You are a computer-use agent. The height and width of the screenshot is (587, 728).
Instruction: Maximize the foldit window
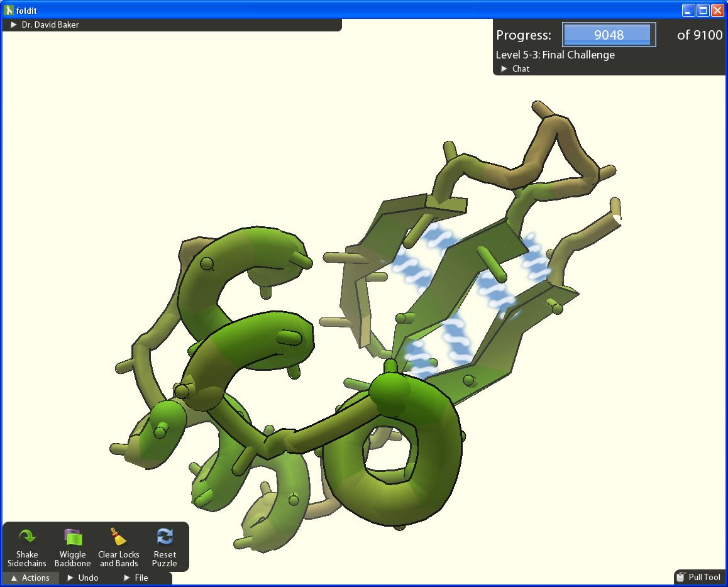tap(703, 10)
